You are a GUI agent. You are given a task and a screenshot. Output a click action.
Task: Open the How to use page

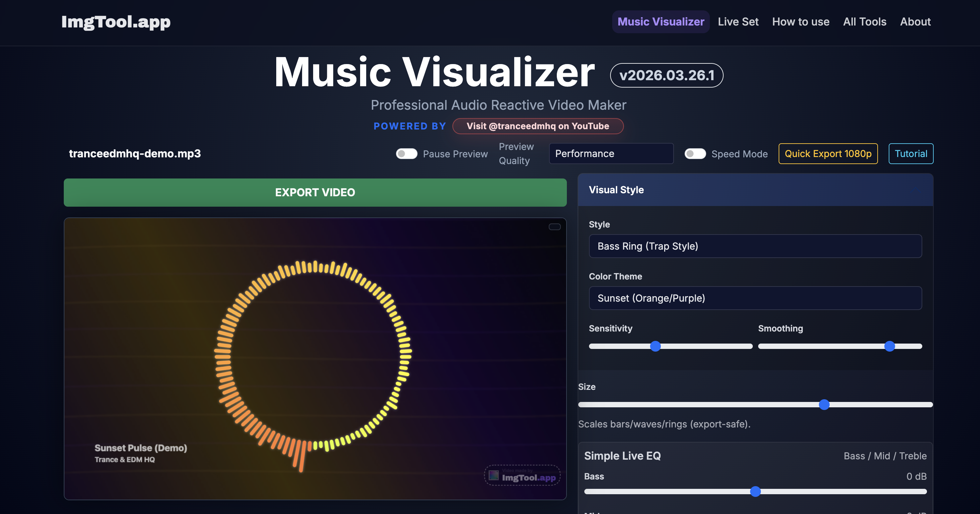coord(800,22)
